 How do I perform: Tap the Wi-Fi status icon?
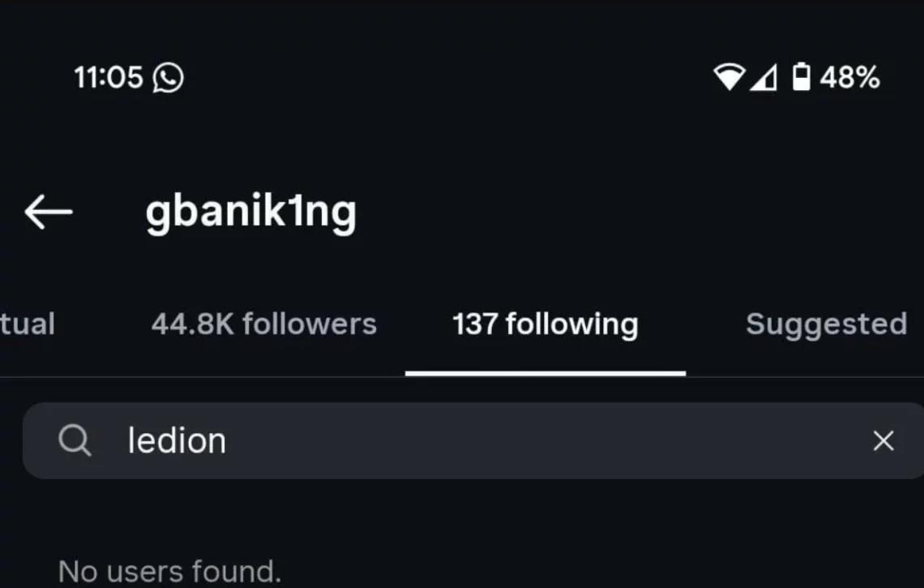(729, 78)
